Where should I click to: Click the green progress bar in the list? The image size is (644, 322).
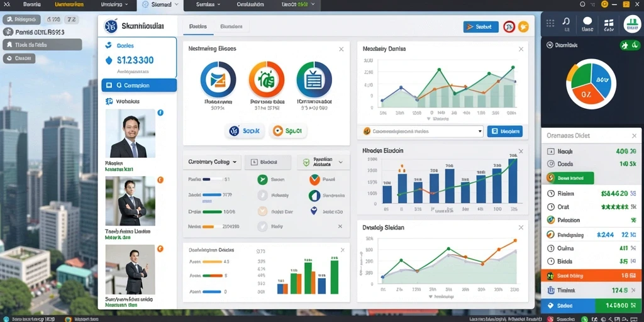click(213, 212)
